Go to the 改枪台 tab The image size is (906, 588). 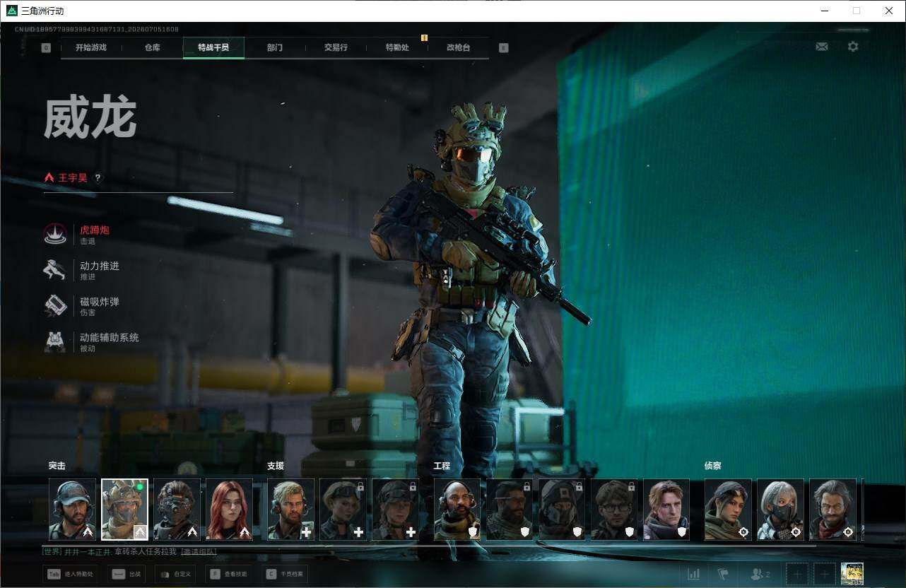458,47
